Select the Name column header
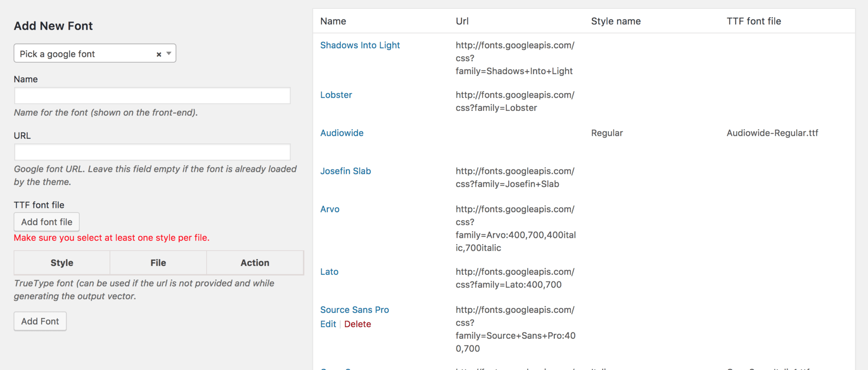The height and width of the screenshot is (370, 868). (x=333, y=21)
